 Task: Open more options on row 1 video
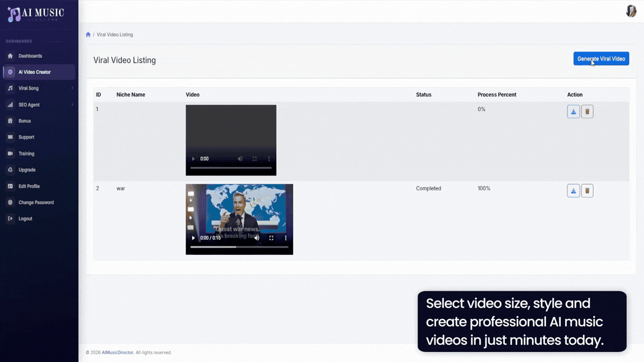269,159
